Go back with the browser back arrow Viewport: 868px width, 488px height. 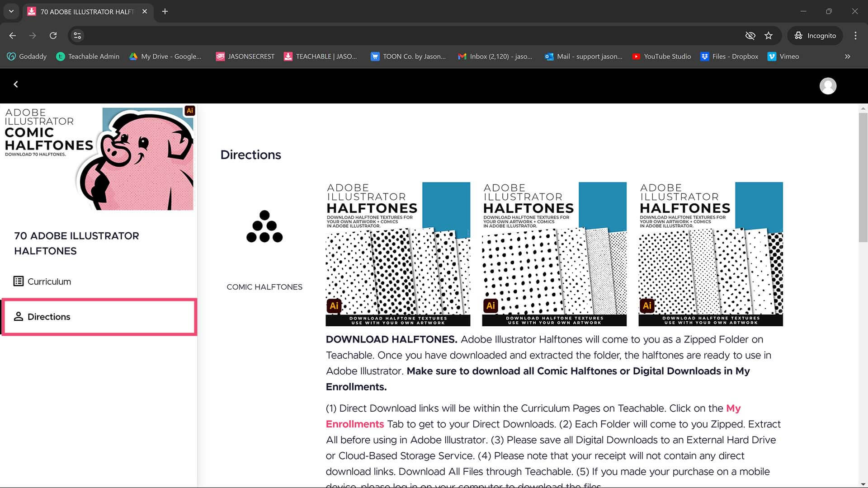(13, 36)
